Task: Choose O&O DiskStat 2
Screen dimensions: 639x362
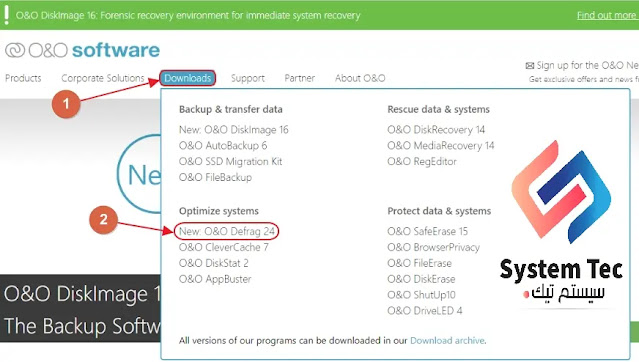Action: click(214, 263)
